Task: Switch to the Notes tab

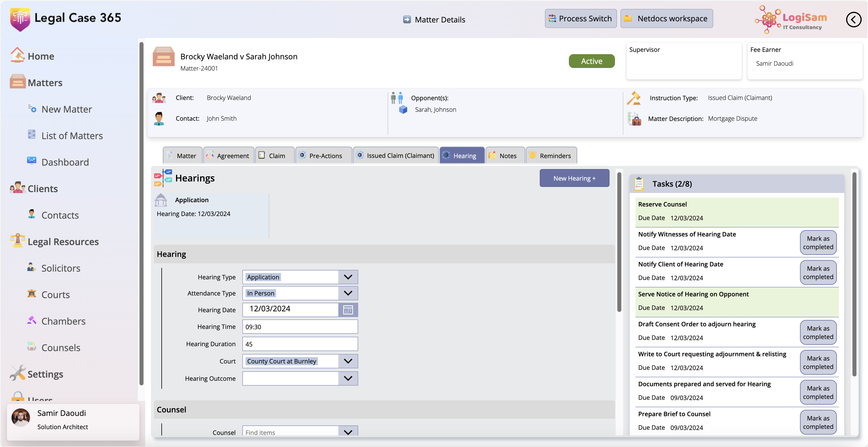Action: click(505, 156)
